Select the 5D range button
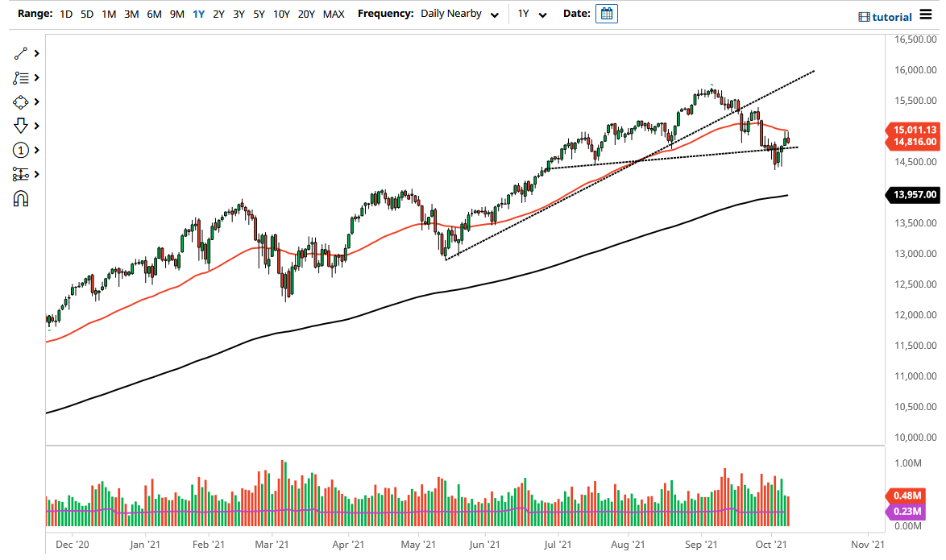 (86, 14)
